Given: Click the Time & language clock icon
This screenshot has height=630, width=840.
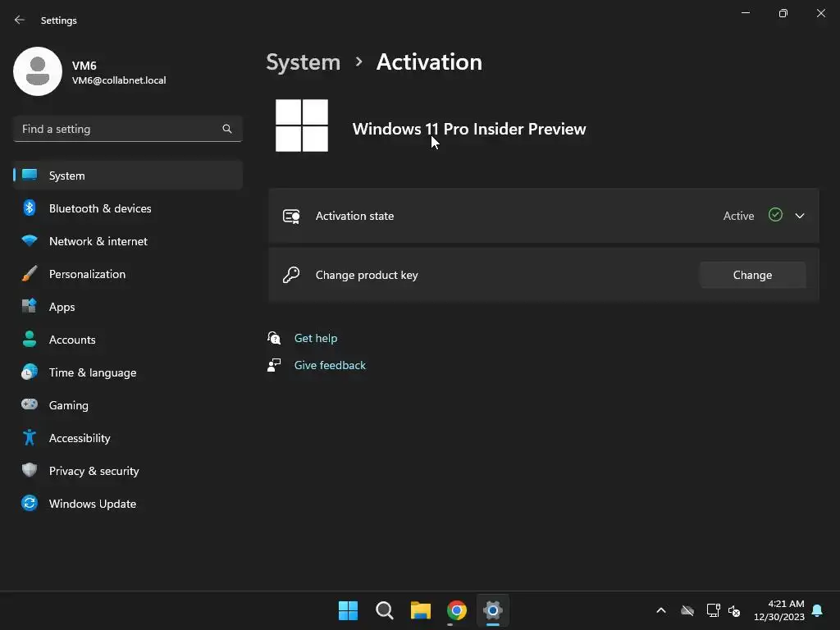Looking at the screenshot, I should (x=30, y=372).
